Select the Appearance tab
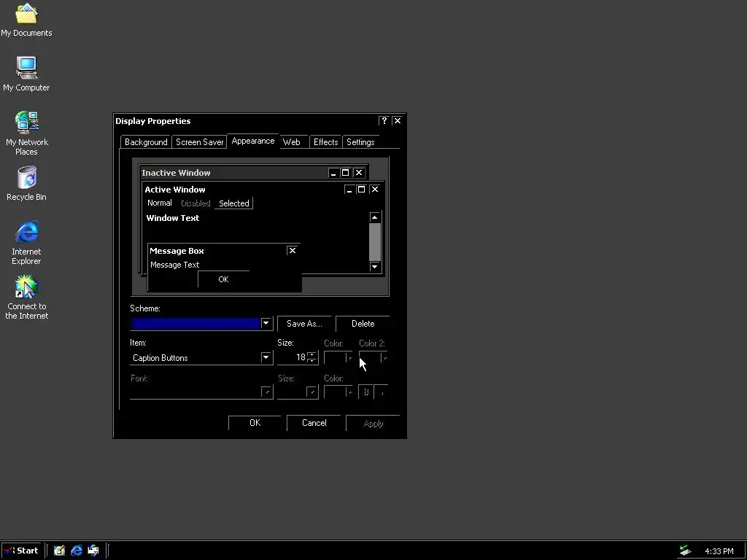The image size is (747, 560). (253, 141)
